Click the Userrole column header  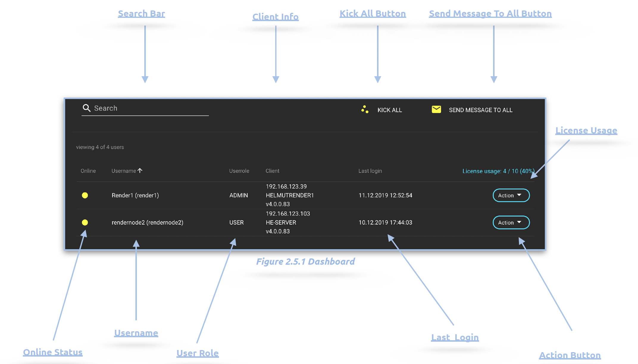(x=239, y=171)
